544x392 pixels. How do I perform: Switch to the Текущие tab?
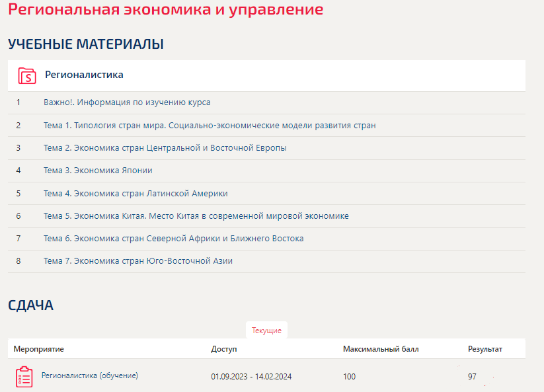pos(266,331)
